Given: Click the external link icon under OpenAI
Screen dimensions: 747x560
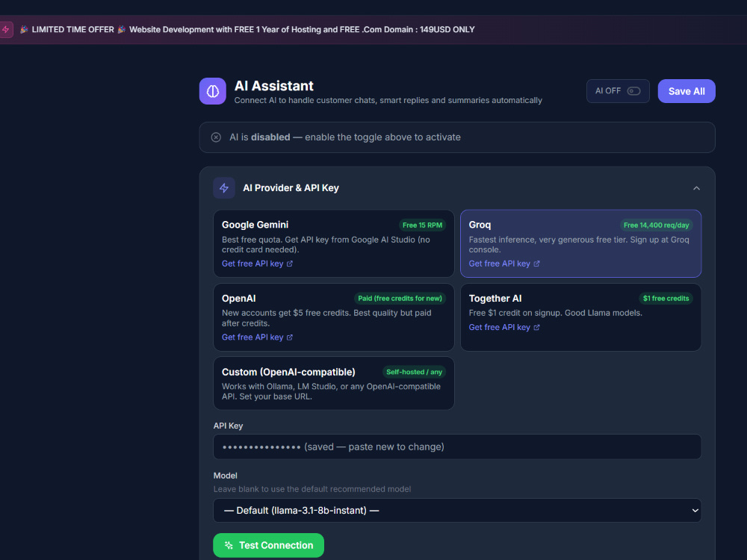Looking at the screenshot, I should [290, 337].
